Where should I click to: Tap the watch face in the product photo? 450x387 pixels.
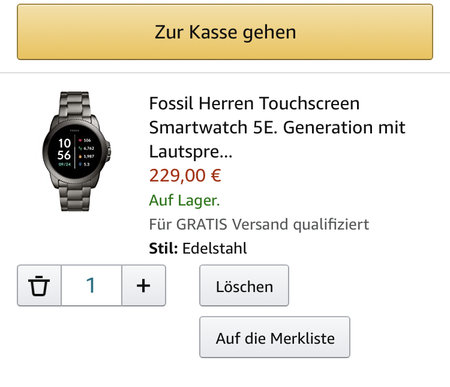click(x=74, y=152)
